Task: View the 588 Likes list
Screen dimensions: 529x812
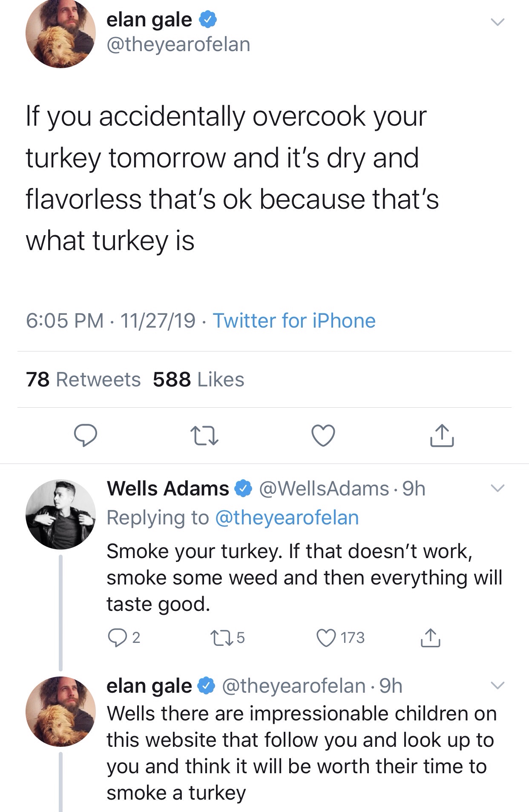Action: point(198,380)
